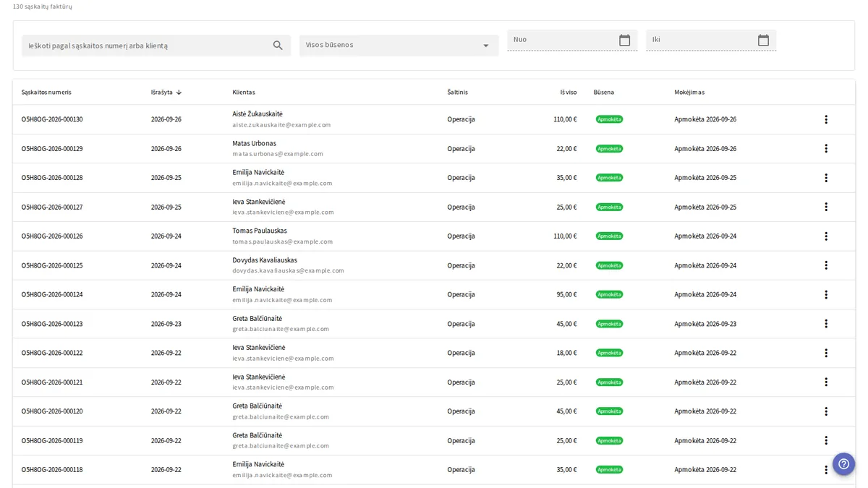Open invoice O5H8OG-2026-000125 row
Viewport: 868px width, 488px height.
tap(434, 265)
